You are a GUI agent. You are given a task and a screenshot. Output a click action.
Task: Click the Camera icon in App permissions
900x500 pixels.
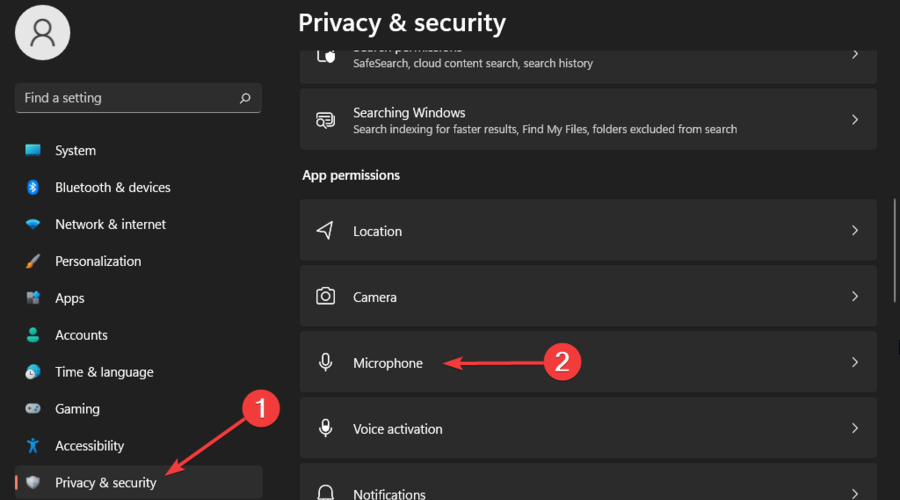325,297
